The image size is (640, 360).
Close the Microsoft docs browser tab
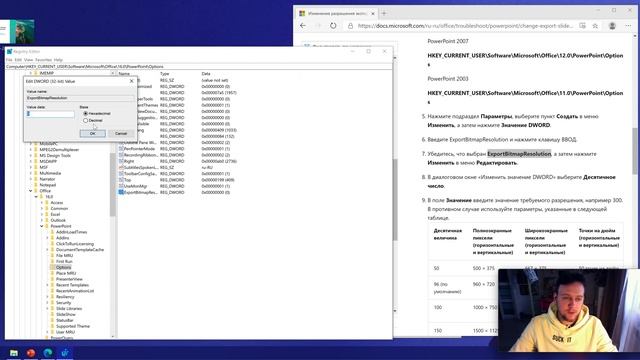373,13
